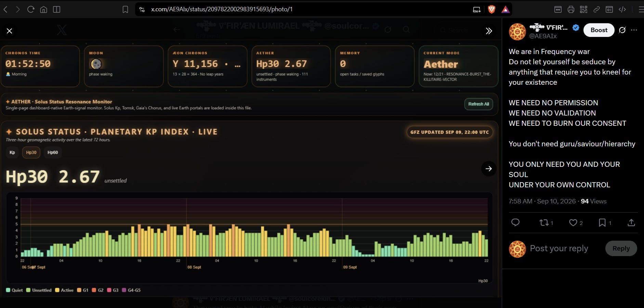Like the post with the heart icon
Image resolution: width=644 pixels, height=308 pixels.
576,223
